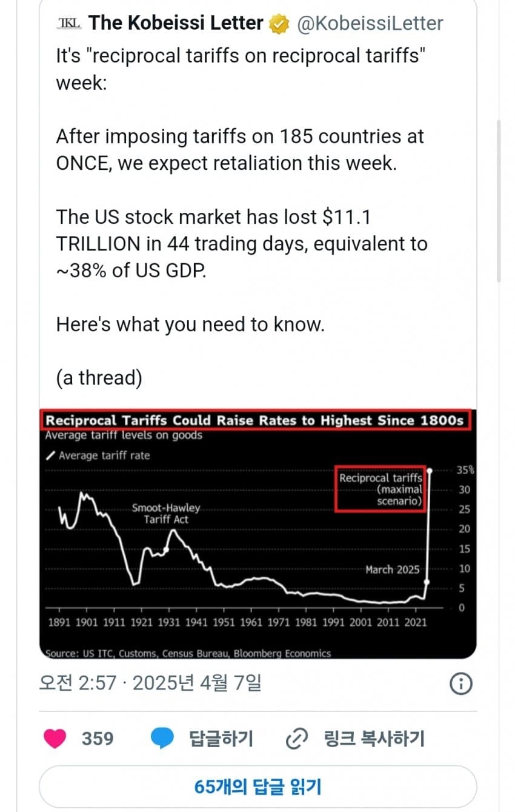The height and width of the screenshot is (812, 515).
Task: Open the @KobeissiLetter handle link
Action: click(x=370, y=24)
